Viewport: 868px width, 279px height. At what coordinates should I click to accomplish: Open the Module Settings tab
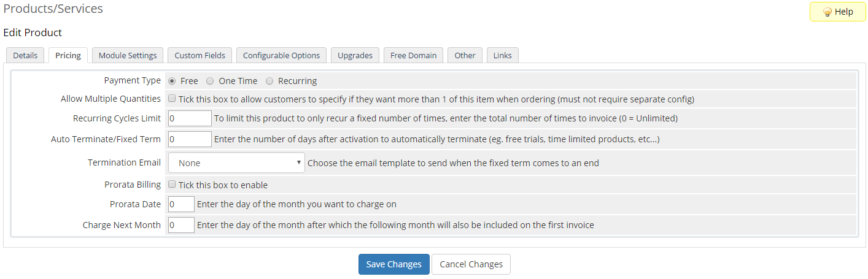tap(128, 55)
